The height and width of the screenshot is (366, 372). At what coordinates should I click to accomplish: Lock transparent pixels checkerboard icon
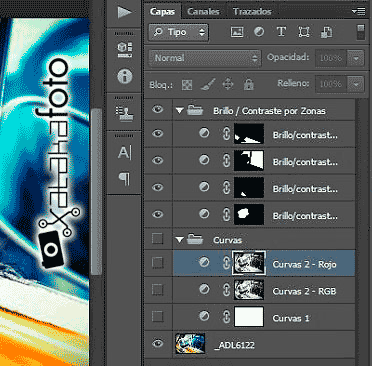point(187,85)
